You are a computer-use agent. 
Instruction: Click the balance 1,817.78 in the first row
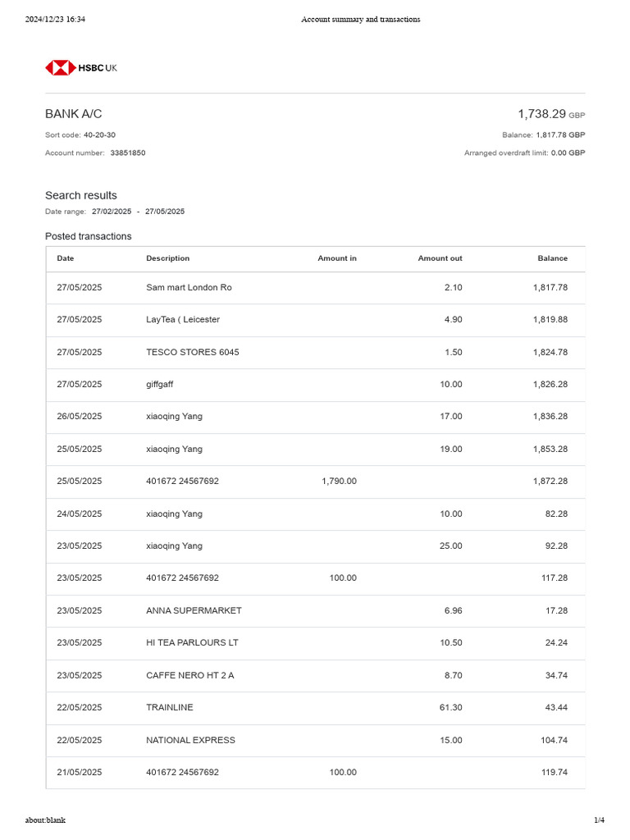coord(550,288)
